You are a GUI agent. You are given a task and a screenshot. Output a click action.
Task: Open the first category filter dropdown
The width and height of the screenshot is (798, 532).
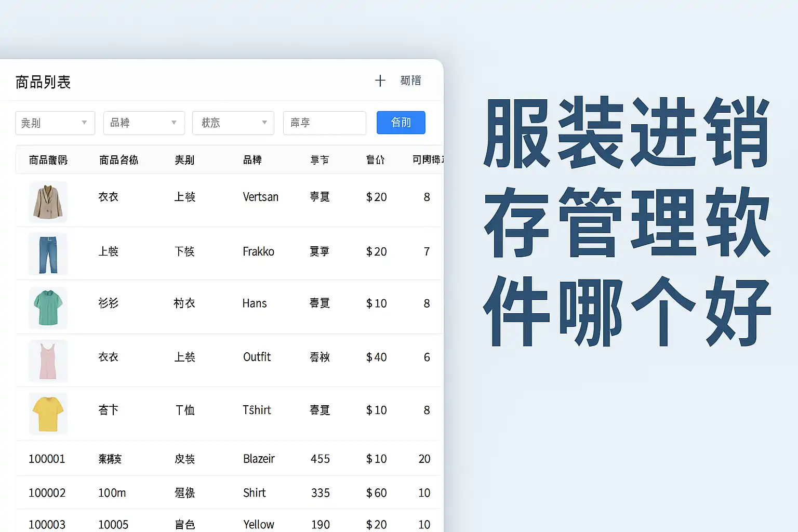[x=55, y=123]
